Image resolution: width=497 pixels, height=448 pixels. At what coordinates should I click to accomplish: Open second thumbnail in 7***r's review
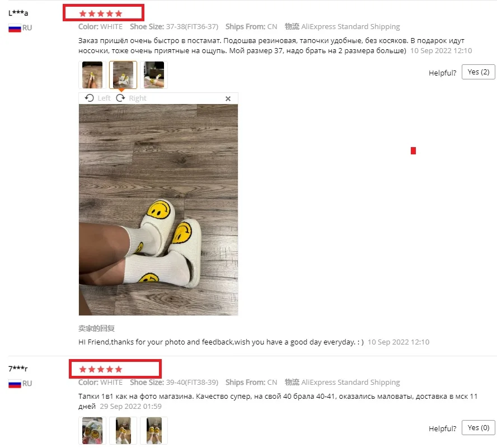[x=123, y=431]
